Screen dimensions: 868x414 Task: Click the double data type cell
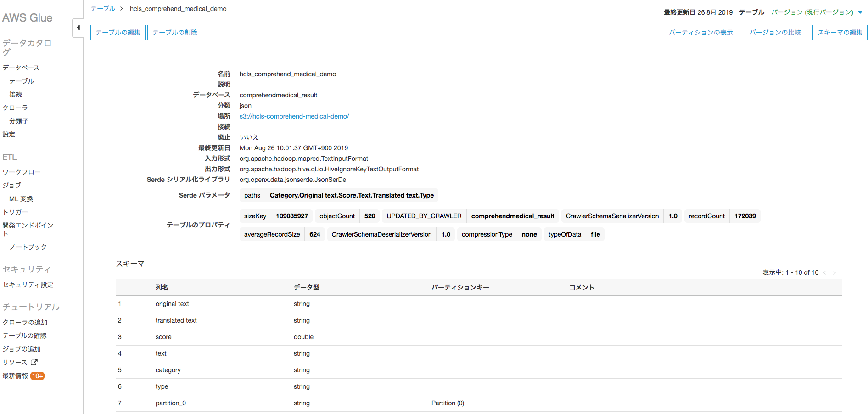pos(304,337)
